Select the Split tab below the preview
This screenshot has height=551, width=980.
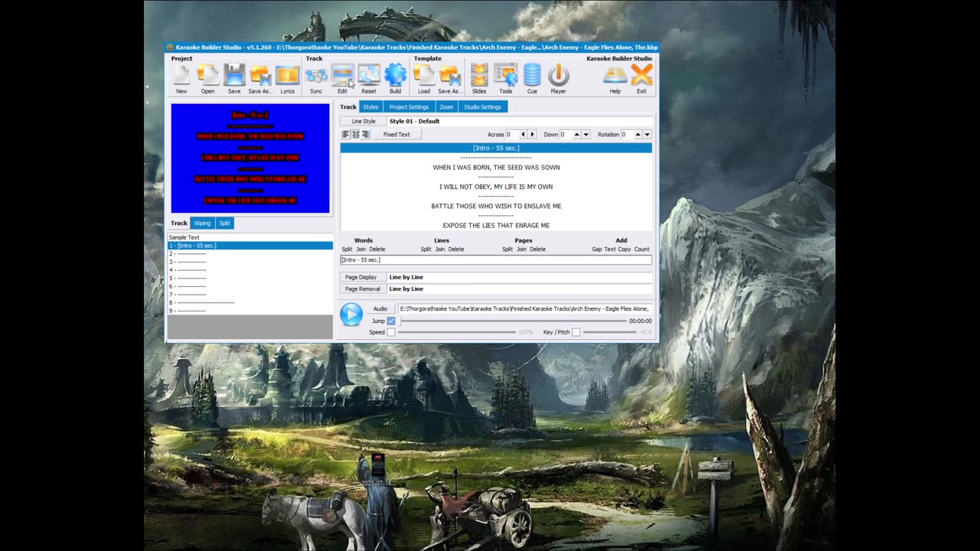click(224, 223)
